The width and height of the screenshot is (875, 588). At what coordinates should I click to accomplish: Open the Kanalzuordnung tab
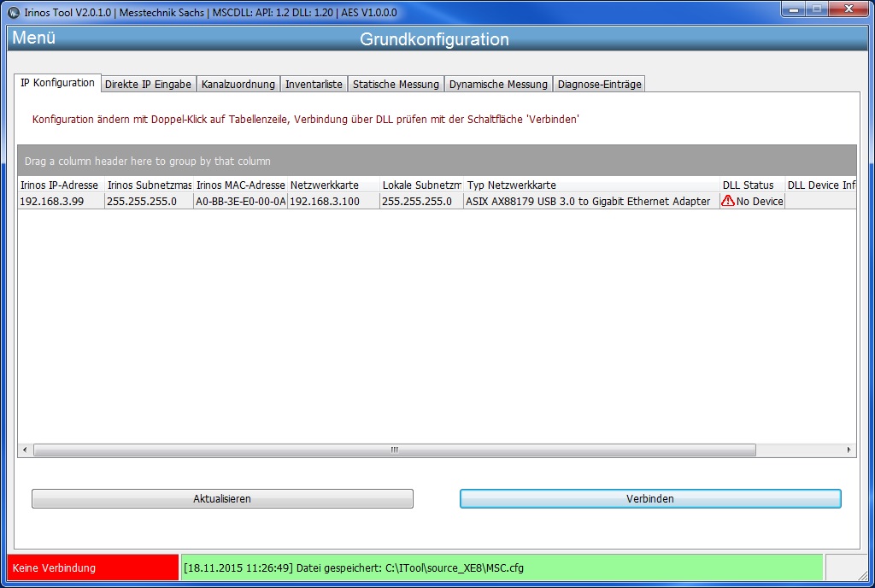[x=238, y=85]
